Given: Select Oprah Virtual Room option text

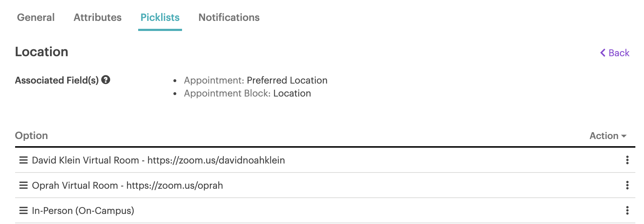Looking at the screenshot, I should [127, 185].
